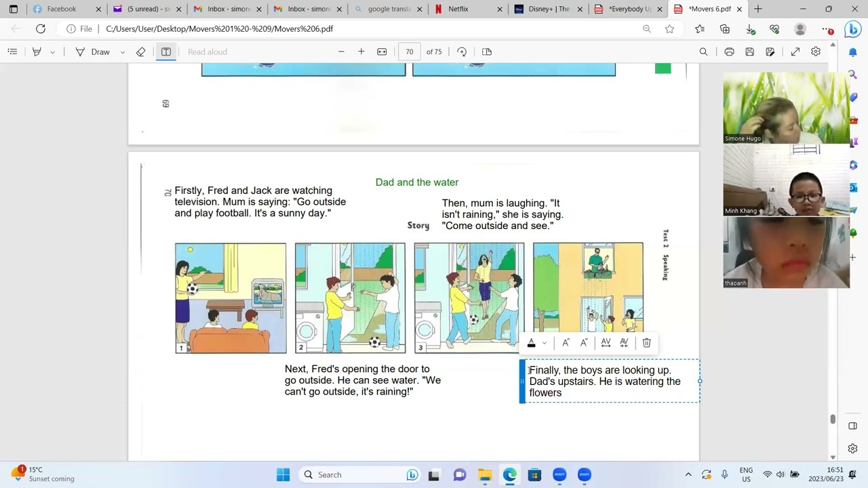Open the Windows Start menu
Screen dimensions: 868x488
[x=283, y=474]
